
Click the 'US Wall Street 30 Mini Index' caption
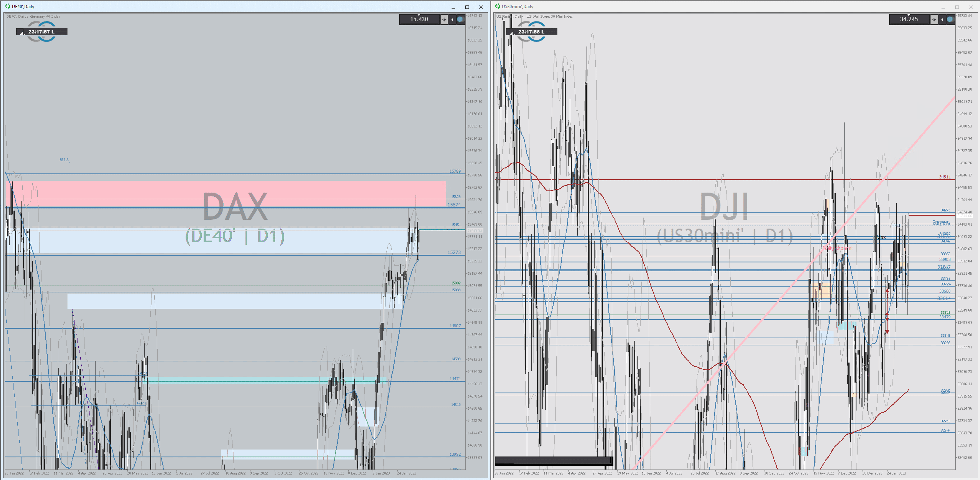pos(549,16)
